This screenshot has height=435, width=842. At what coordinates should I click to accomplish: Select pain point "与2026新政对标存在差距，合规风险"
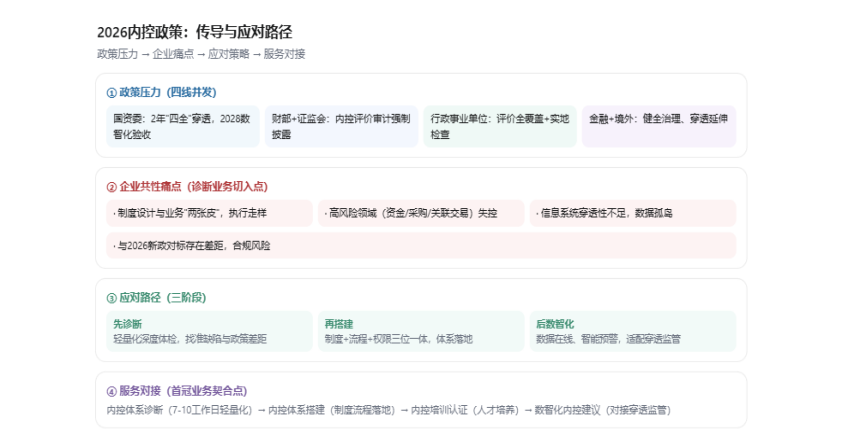421,245
